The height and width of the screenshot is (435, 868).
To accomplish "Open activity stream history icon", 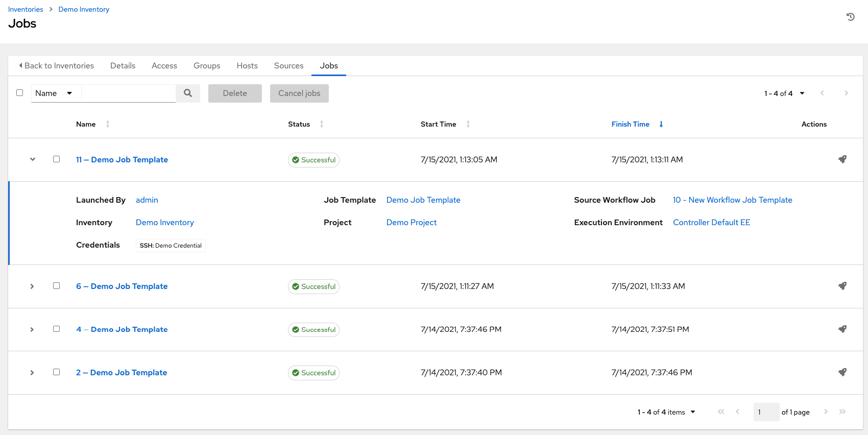I will (x=850, y=17).
